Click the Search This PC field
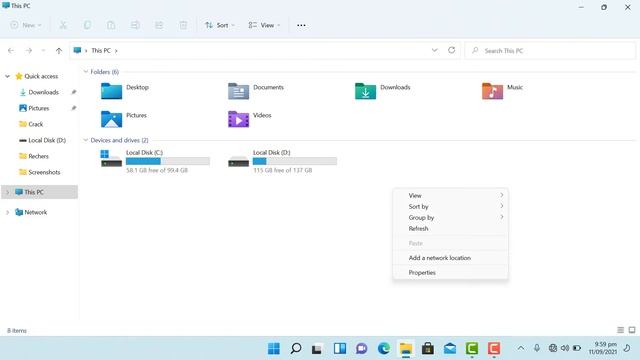The width and height of the screenshot is (640, 360). 550,51
